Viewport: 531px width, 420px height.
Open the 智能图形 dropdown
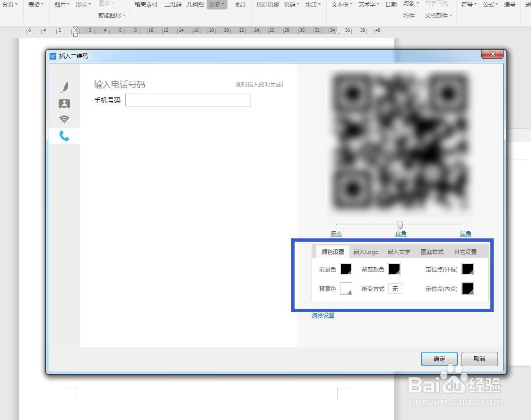(x=112, y=16)
